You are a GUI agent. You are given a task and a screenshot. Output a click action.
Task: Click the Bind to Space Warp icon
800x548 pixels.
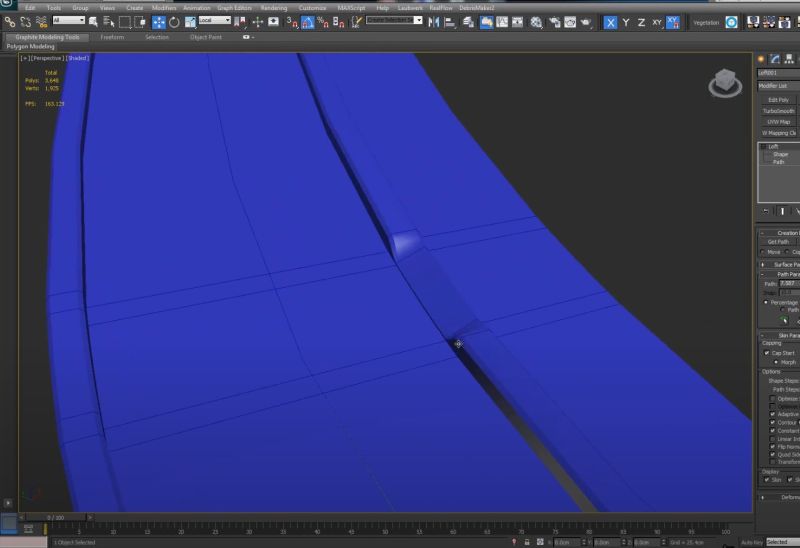pyautogui.click(x=42, y=22)
